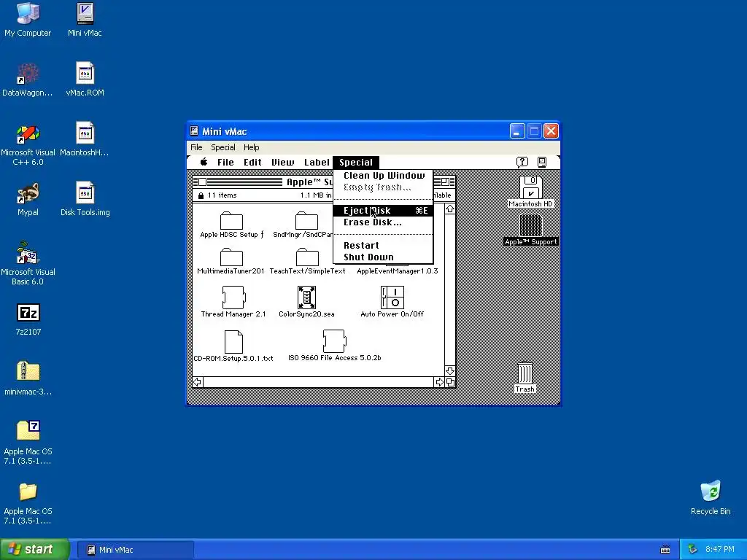Open the Mac Finder File menu

point(225,163)
